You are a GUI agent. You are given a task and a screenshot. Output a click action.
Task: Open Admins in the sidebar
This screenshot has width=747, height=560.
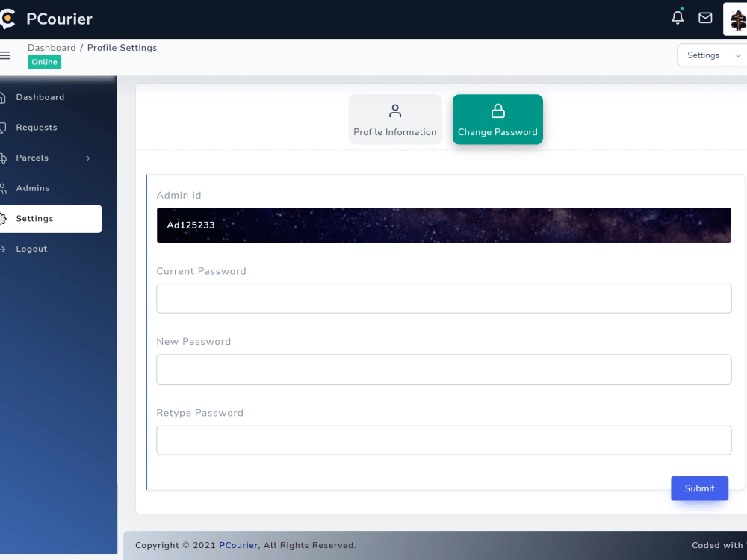[33, 189]
